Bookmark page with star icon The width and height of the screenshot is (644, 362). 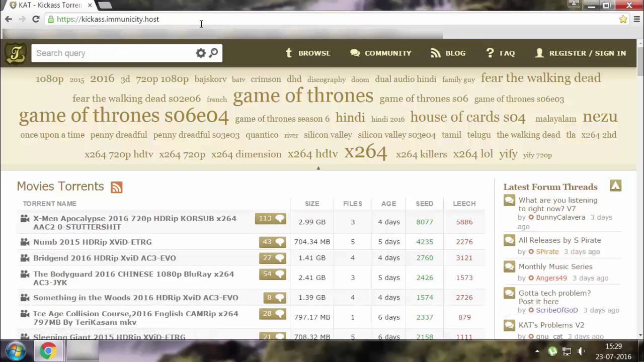(623, 19)
